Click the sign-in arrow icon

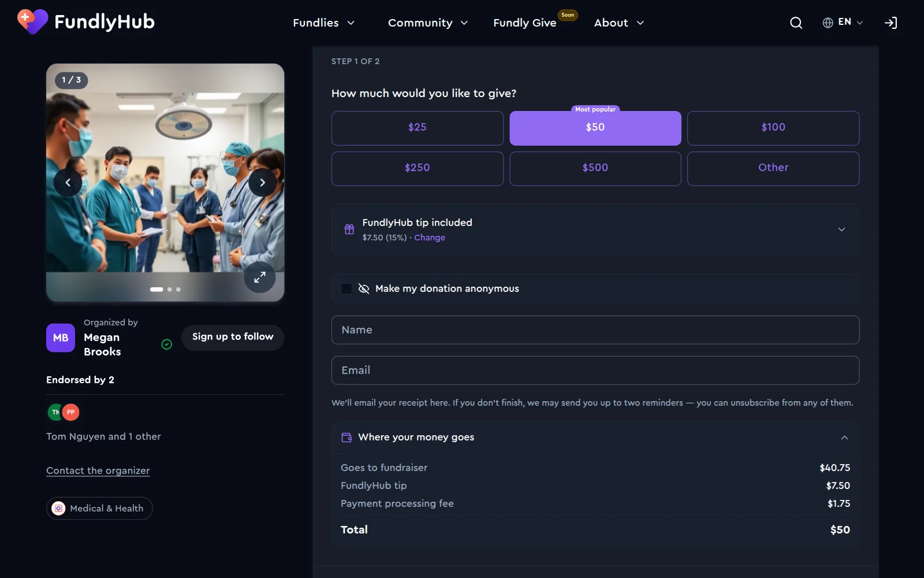pos(891,23)
